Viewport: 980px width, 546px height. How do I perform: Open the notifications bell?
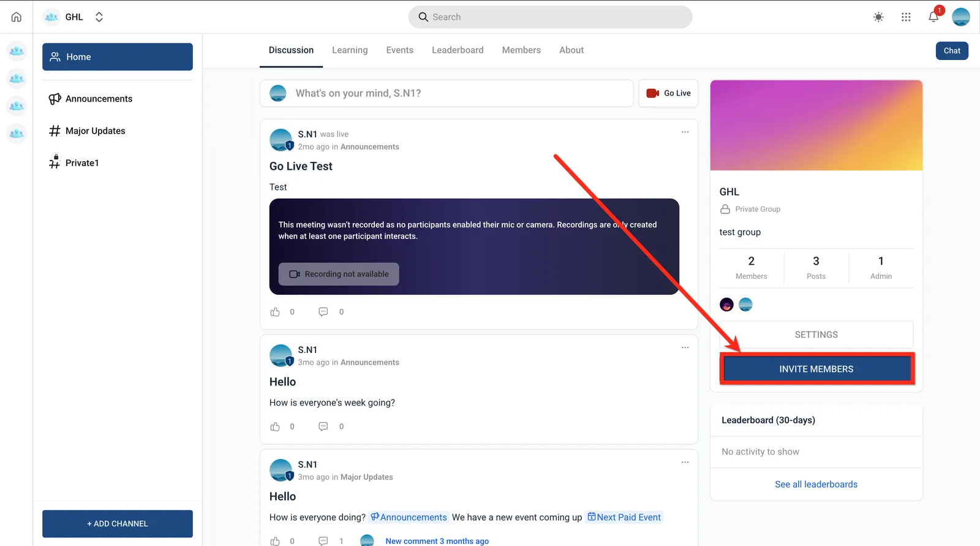point(933,17)
